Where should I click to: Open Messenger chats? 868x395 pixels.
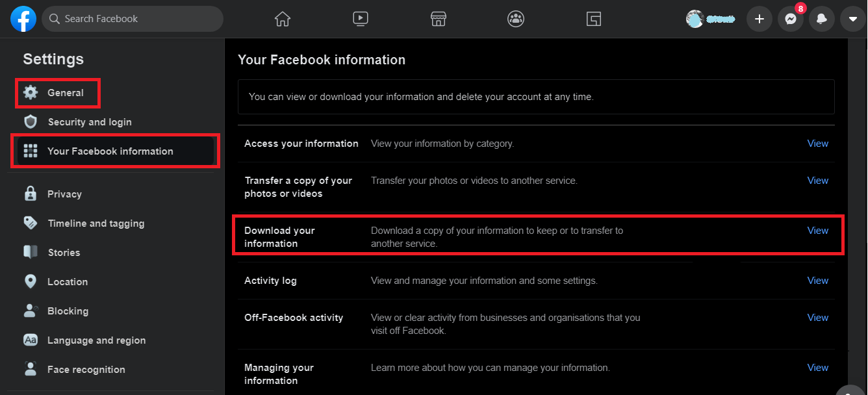point(790,19)
